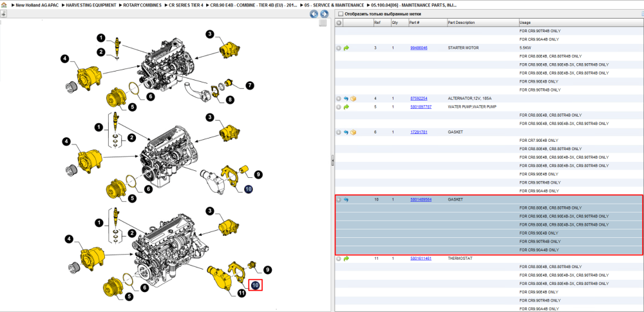This screenshot has width=644, height=312.
Task: Select callout 7 in the top engine diagram
Action: 250,86
